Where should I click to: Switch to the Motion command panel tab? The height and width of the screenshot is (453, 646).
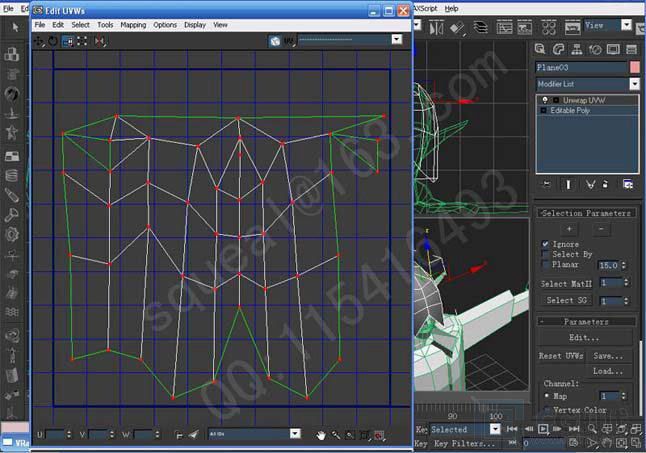coord(595,49)
